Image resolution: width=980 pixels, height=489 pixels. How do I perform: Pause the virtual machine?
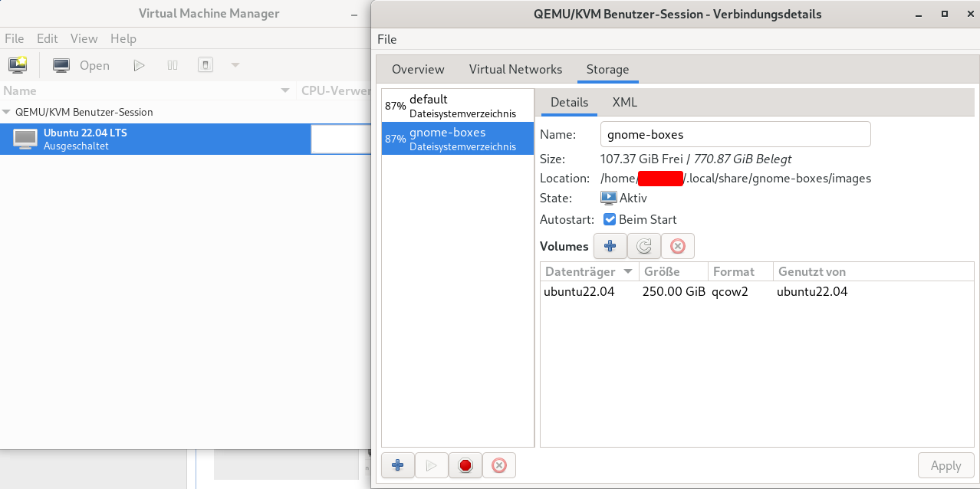[x=173, y=65]
